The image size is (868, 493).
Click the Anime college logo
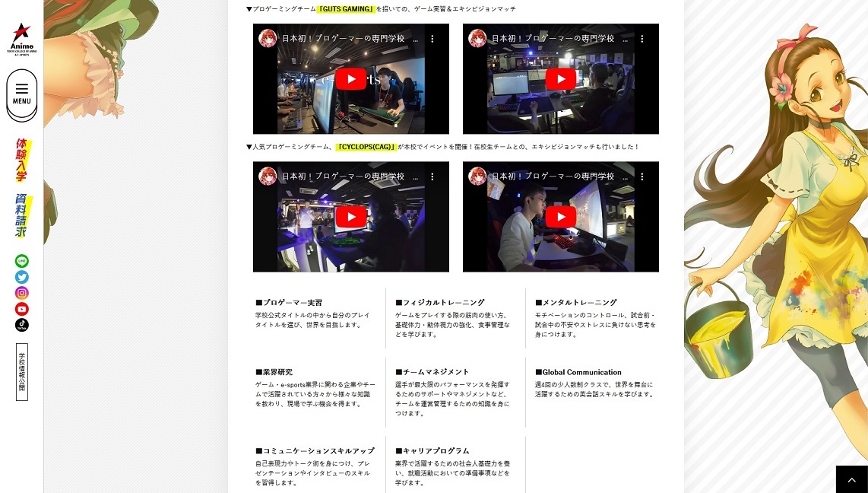[21, 38]
